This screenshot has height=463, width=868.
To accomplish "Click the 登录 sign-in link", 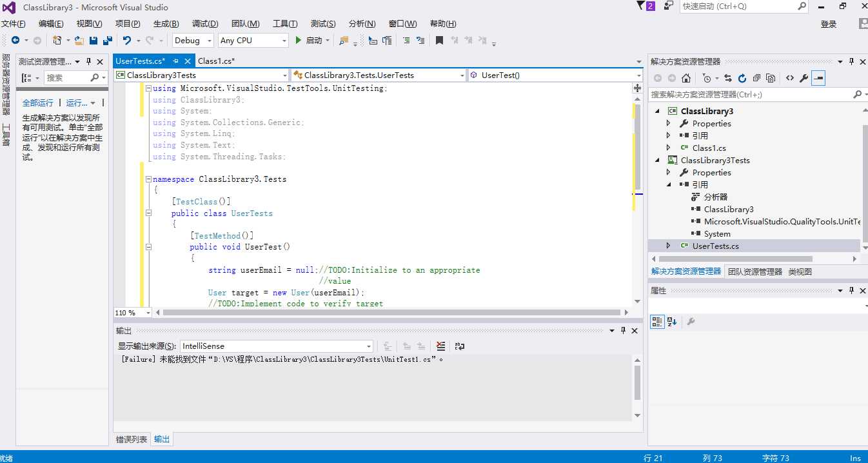I will (x=829, y=24).
